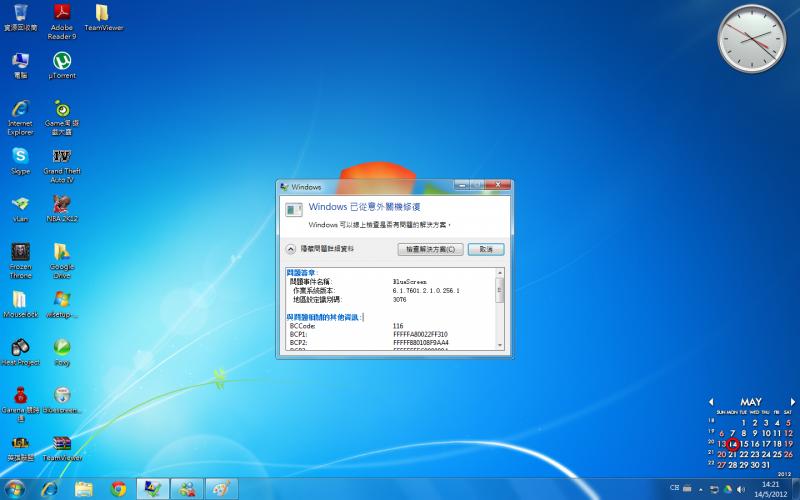Close the Windows recovery dialog
The width and height of the screenshot is (800, 500).
point(498,185)
